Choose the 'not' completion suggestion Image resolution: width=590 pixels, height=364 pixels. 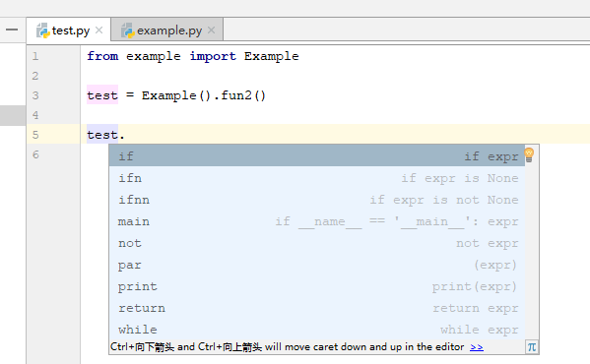(x=317, y=243)
